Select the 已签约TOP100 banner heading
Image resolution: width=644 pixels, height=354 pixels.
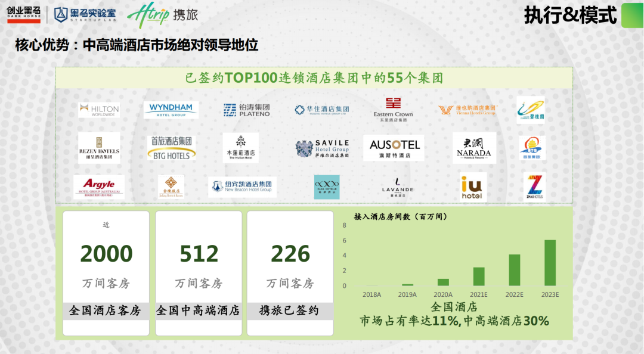click(x=314, y=78)
